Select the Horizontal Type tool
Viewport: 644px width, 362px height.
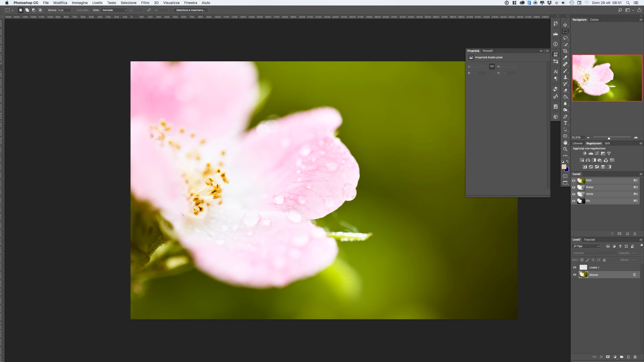pyautogui.click(x=565, y=123)
